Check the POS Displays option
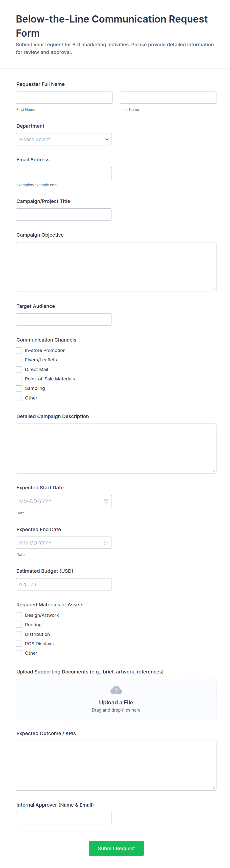Screen dimensions: 230x868 [x=19, y=643]
